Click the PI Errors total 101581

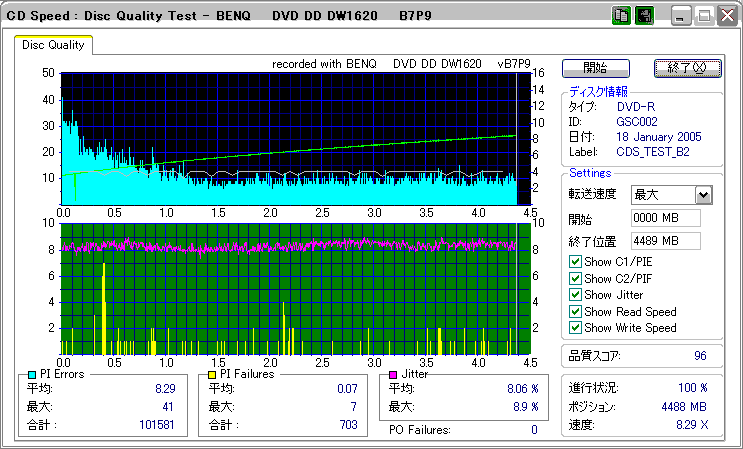[x=157, y=424]
